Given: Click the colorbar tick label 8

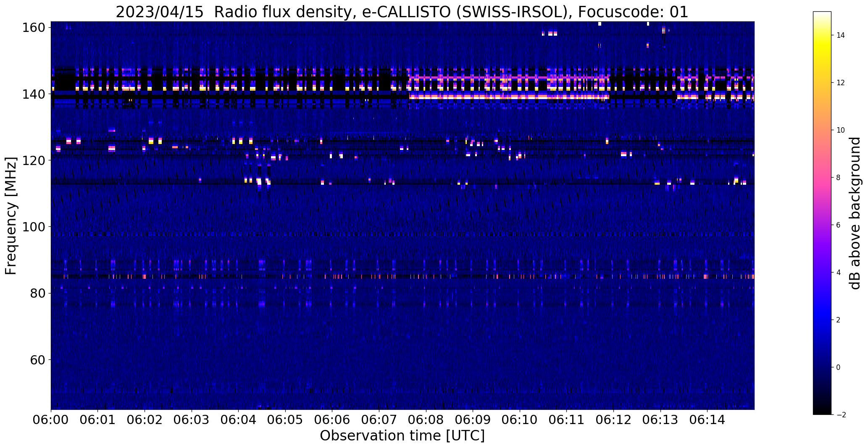Looking at the screenshot, I should 839,178.
